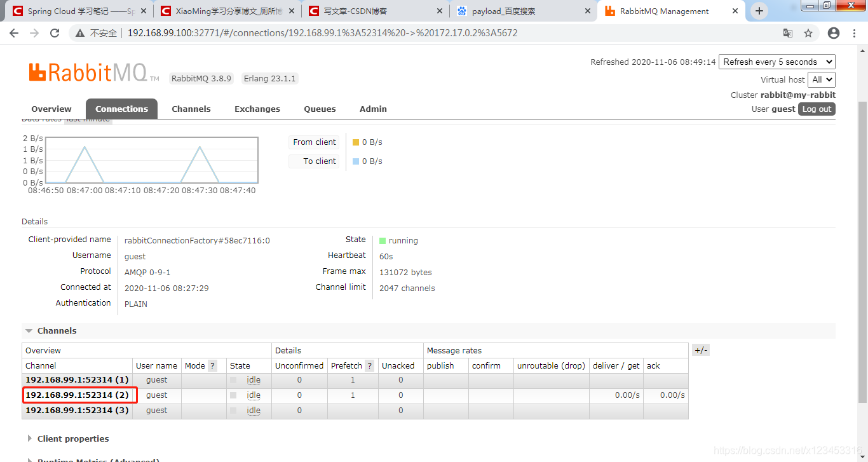Click the idle state of channel (3)

254,411
